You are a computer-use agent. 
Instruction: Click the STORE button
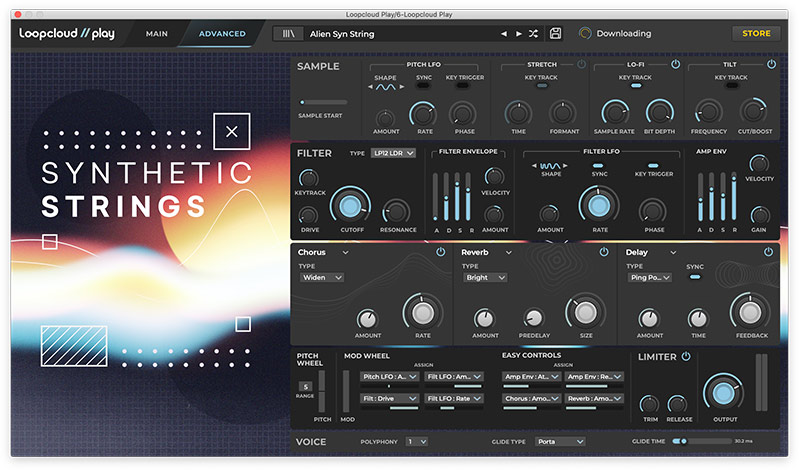click(x=756, y=33)
